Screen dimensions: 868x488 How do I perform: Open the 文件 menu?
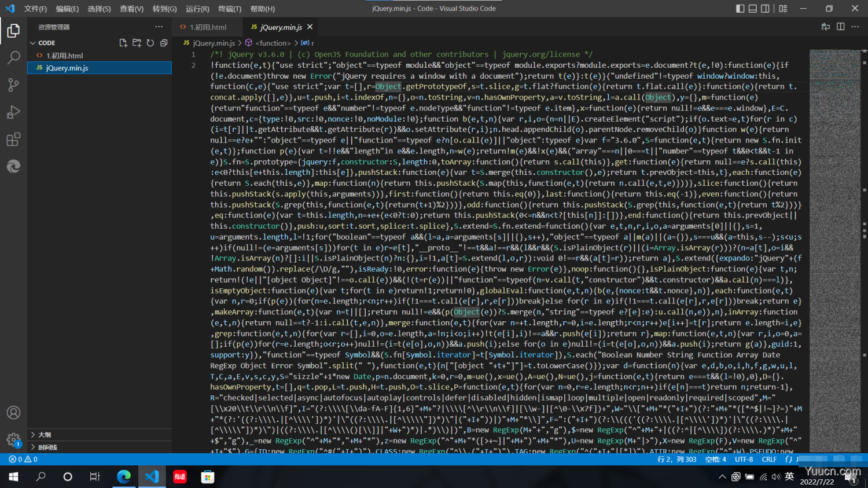click(x=35, y=8)
